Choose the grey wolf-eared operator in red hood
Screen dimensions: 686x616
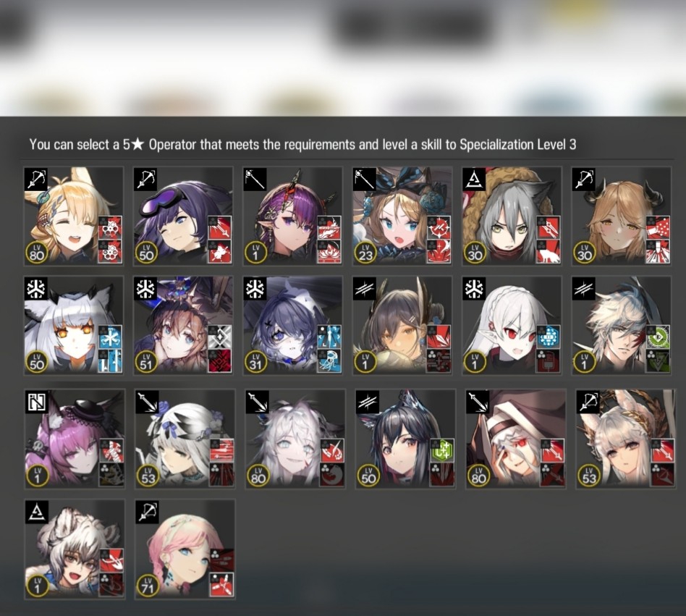pos(512,216)
